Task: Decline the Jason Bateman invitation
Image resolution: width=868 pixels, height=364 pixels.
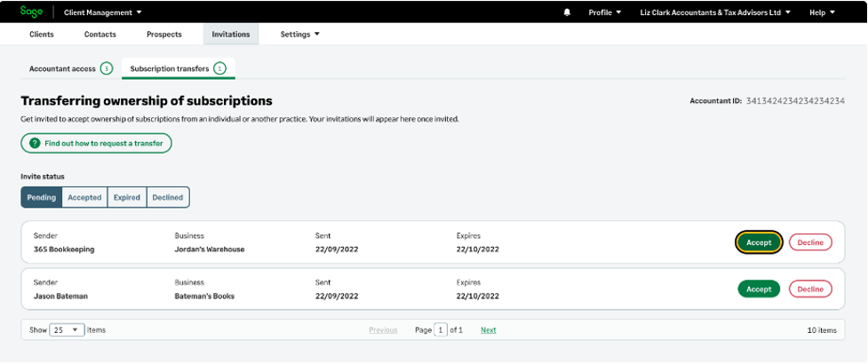Action: pos(810,289)
